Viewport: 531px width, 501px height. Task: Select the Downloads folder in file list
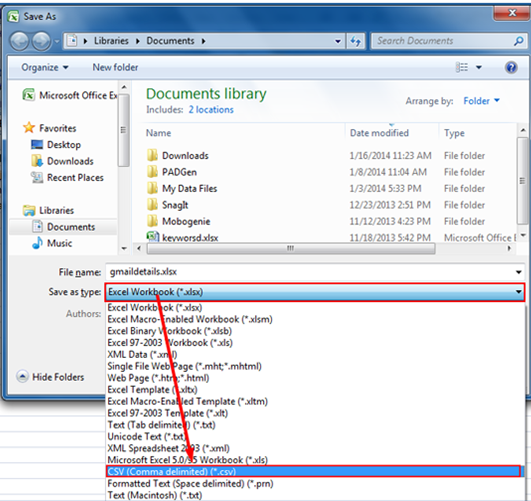point(178,155)
